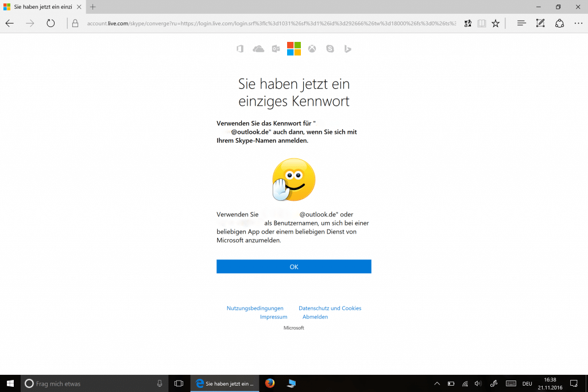Image resolution: width=588 pixels, height=392 pixels.
Task: Click the Bing icon in header
Action: (x=347, y=49)
